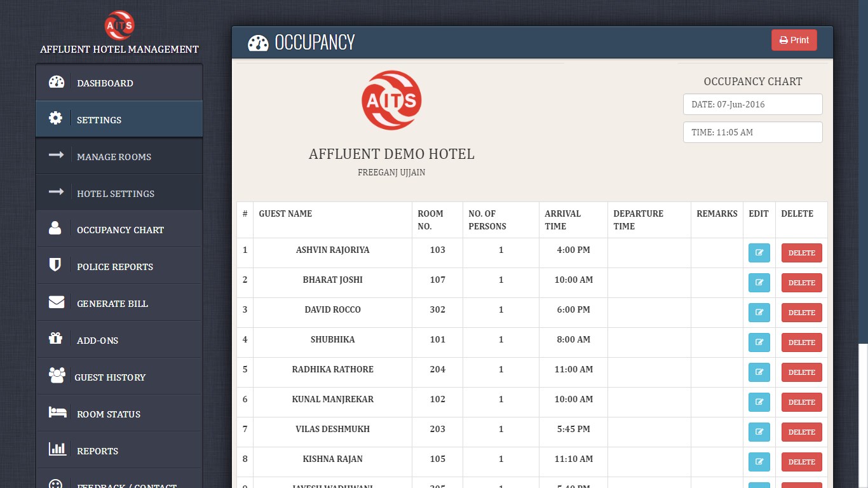Click the Room No. column header
868x488 pixels.
point(437,220)
